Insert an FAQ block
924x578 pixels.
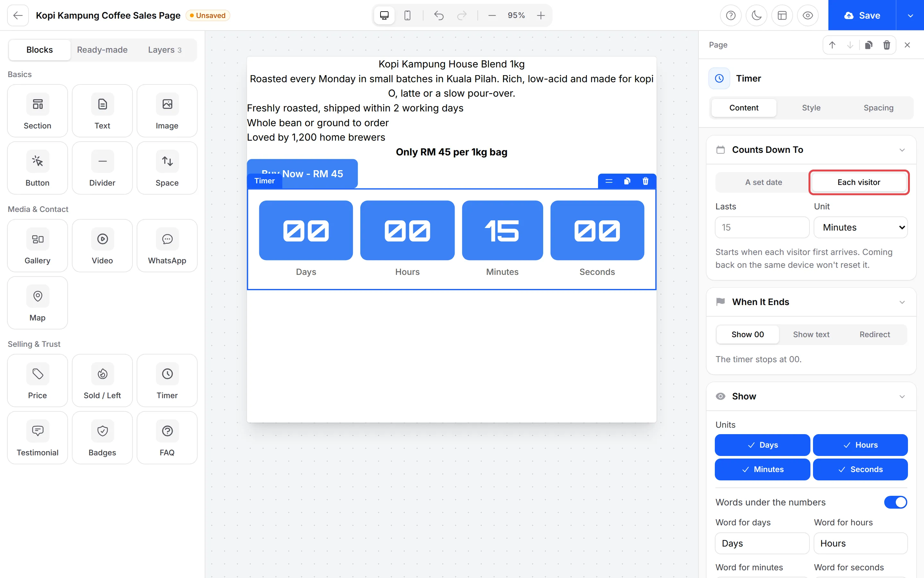coord(167,438)
